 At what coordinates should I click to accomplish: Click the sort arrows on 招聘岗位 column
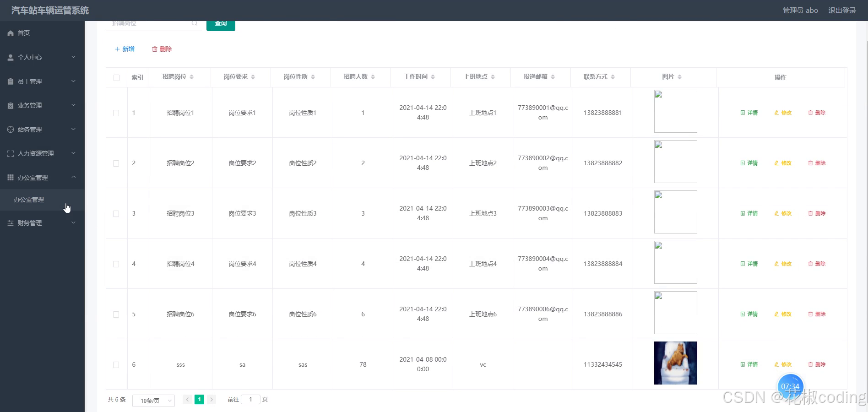(191, 77)
